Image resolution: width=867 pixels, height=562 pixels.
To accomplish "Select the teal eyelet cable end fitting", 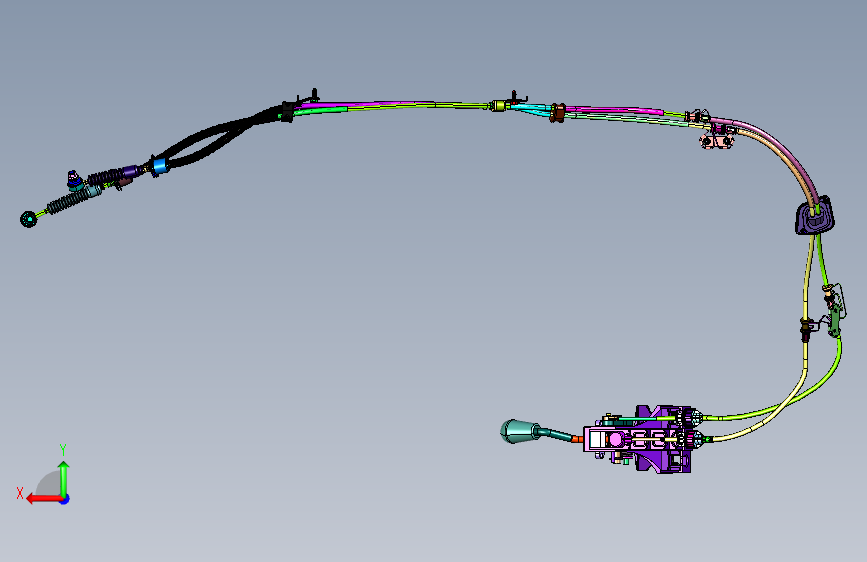I will 29,219.
